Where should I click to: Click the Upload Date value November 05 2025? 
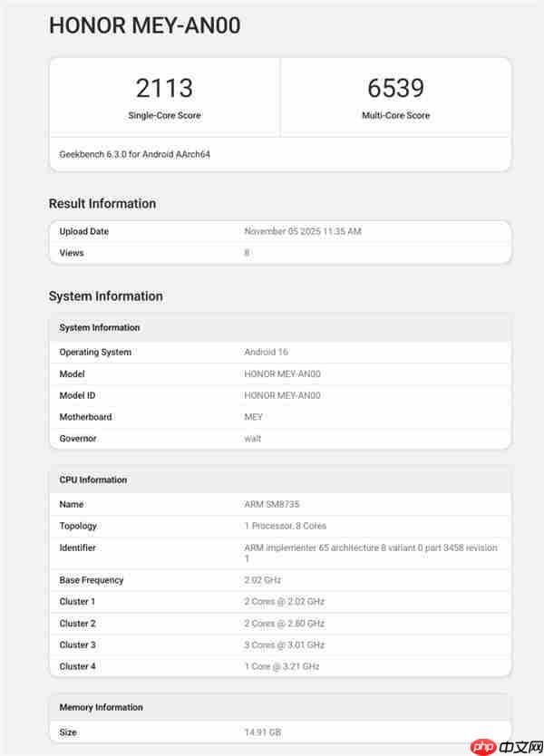(x=303, y=231)
